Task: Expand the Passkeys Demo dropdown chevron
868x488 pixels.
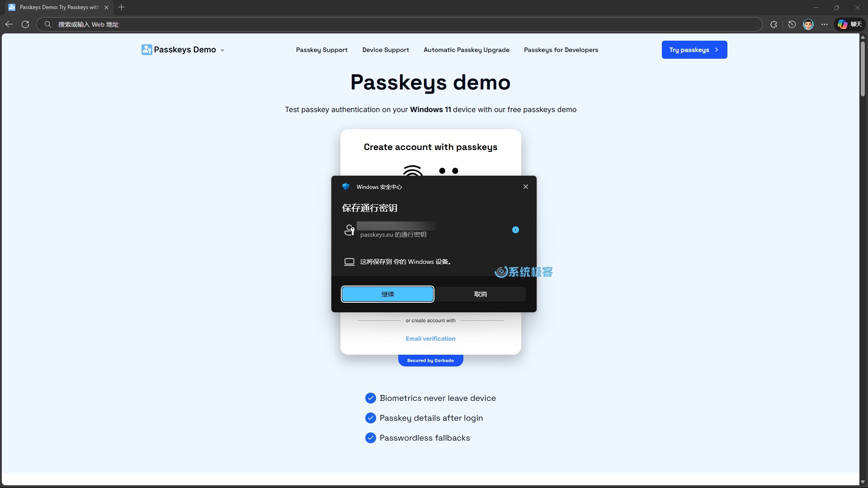Action: pyautogui.click(x=222, y=50)
